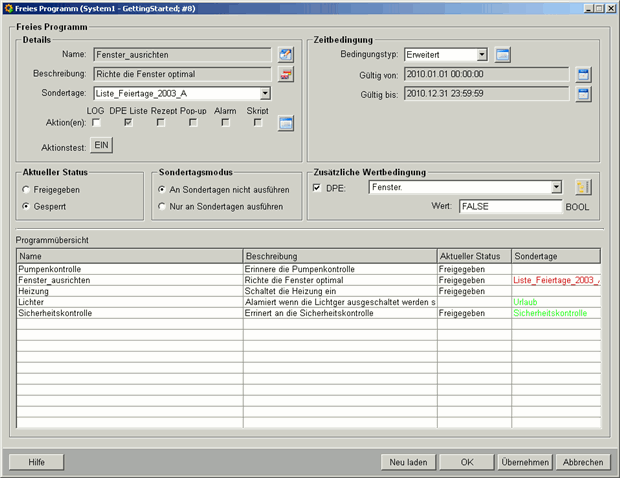Open calendar icon for Gültig bis
This screenshot has width=620, height=478.
tap(583, 94)
